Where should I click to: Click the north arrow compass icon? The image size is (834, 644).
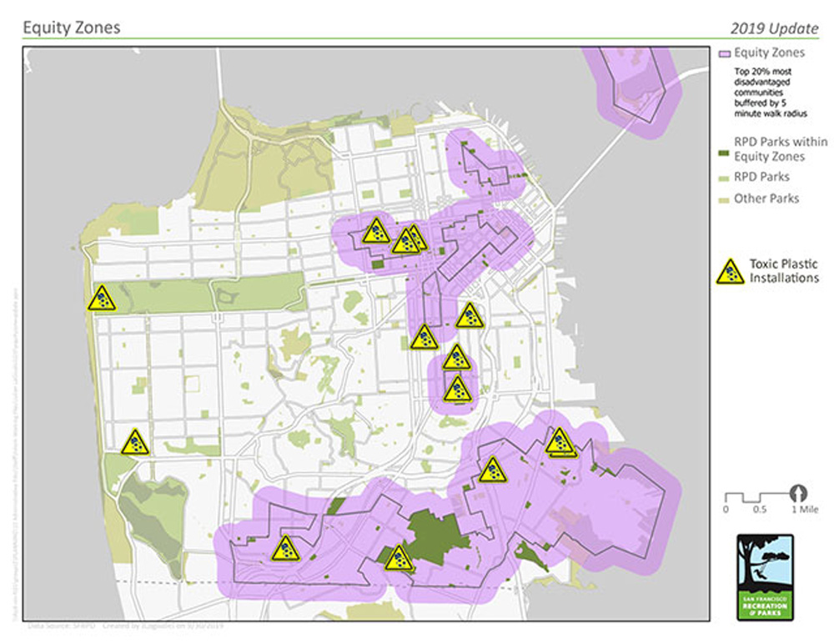click(799, 493)
